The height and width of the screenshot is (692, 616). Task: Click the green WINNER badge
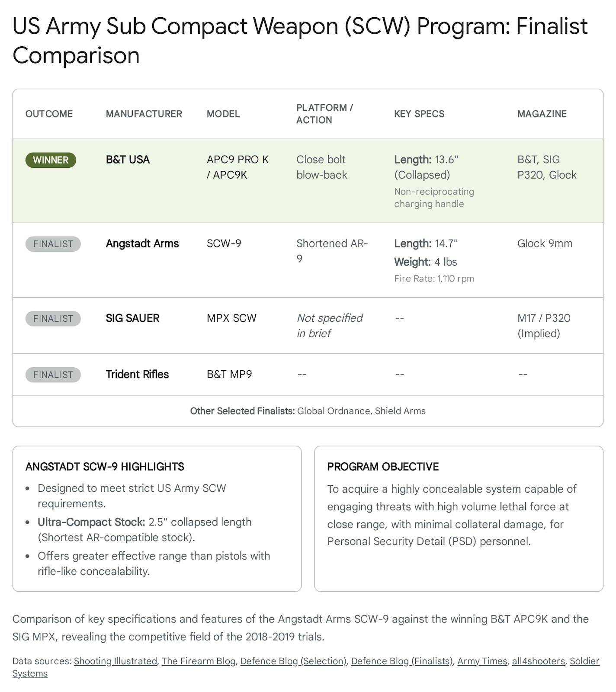[51, 160]
